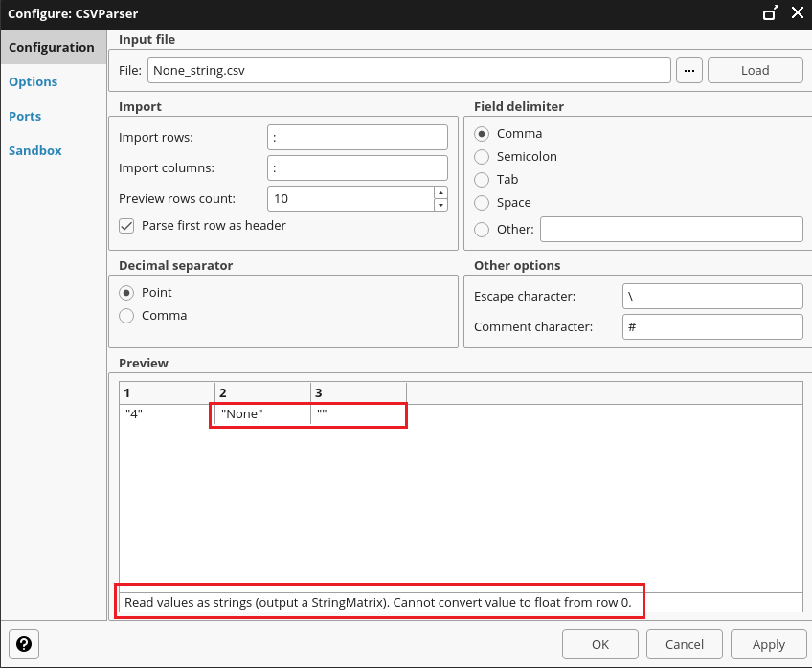Image resolution: width=812 pixels, height=668 pixels.
Task: Click the Other delimiter text field
Action: coord(671,230)
